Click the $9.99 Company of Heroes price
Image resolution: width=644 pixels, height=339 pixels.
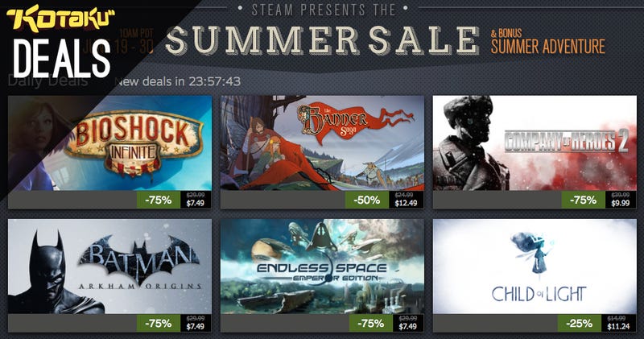pyautogui.click(x=620, y=203)
